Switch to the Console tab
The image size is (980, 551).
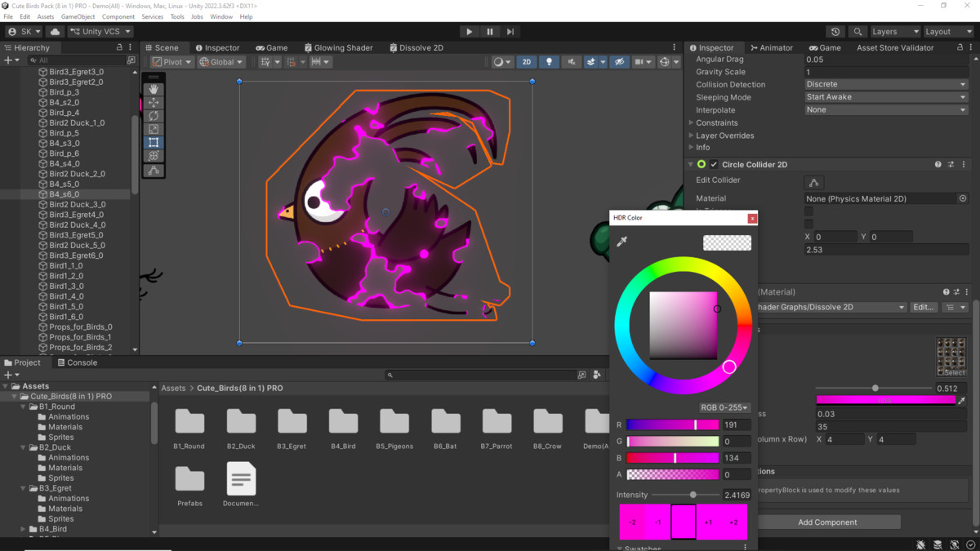[78, 362]
